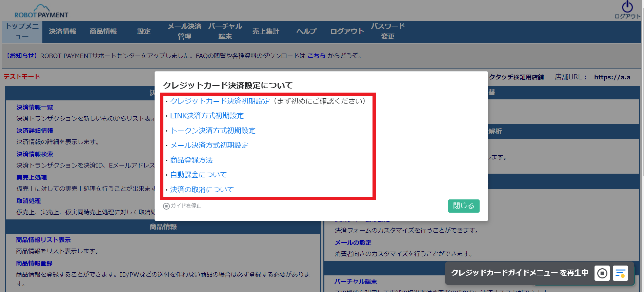Screen dimensions: 644x292
Task: Open LINK決済方式初期設定 guide link
Action: 207,116
